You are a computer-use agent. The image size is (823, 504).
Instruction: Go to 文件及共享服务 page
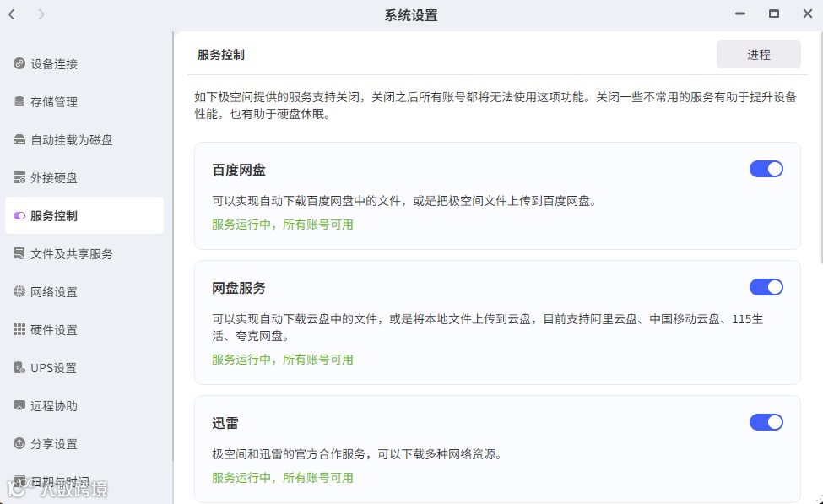84,253
